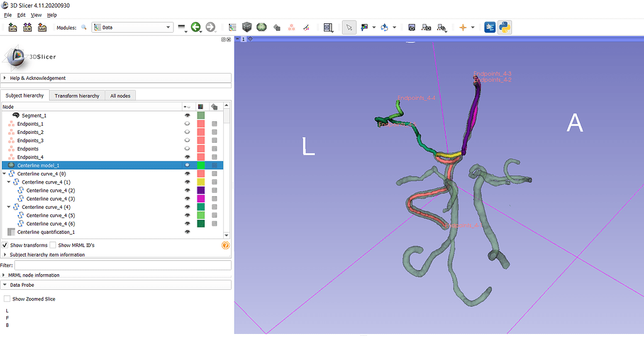
Task: Click the purple color swatch of Centerline curve_4 (2)
Action: coord(201,190)
